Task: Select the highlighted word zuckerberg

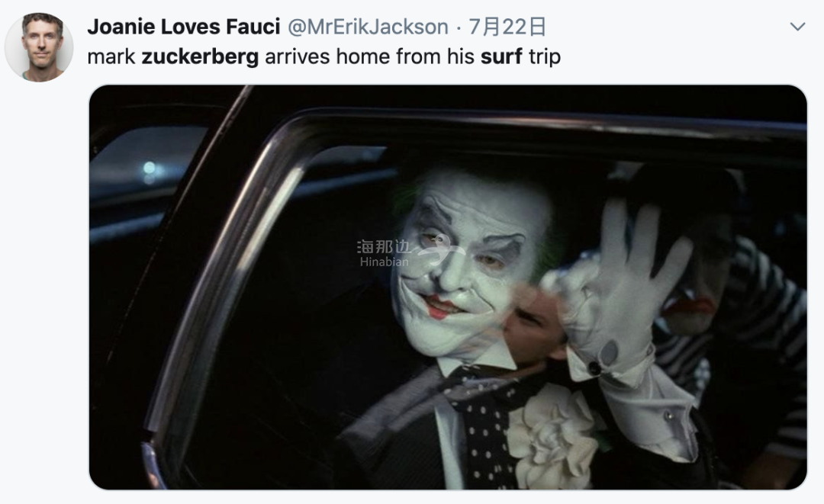Action: pos(200,56)
